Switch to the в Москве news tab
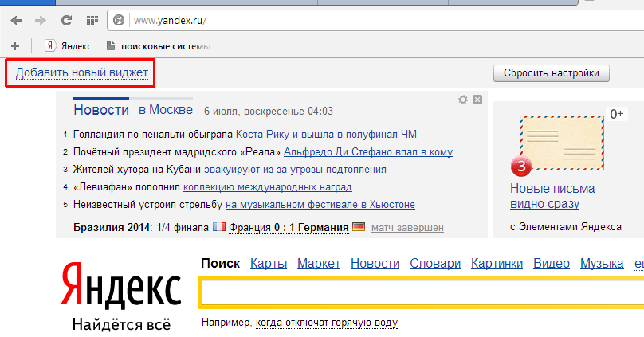 tap(166, 110)
